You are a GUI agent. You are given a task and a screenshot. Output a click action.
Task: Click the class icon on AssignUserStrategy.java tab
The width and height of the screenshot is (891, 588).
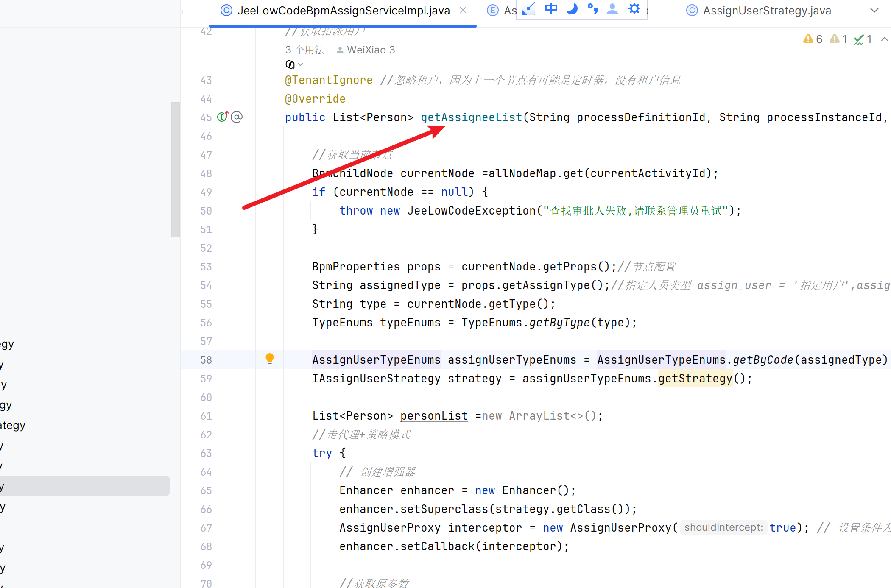[x=692, y=11]
